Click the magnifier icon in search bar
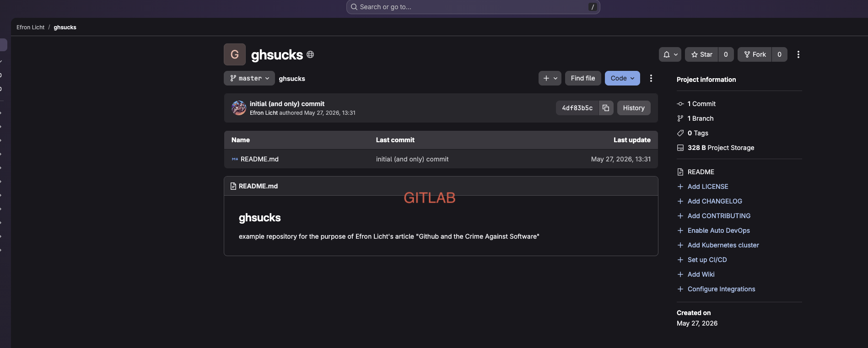Image resolution: width=868 pixels, height=348 pixels. [354, 7]
